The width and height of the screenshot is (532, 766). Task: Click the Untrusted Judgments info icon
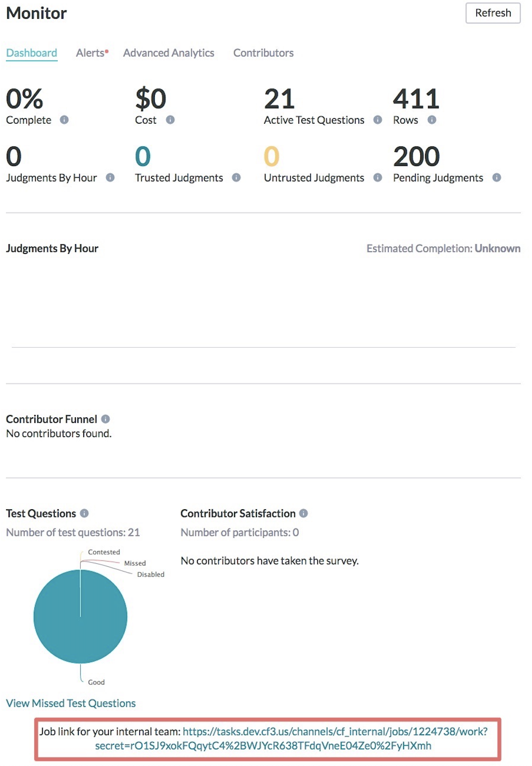tap(378, 177)
